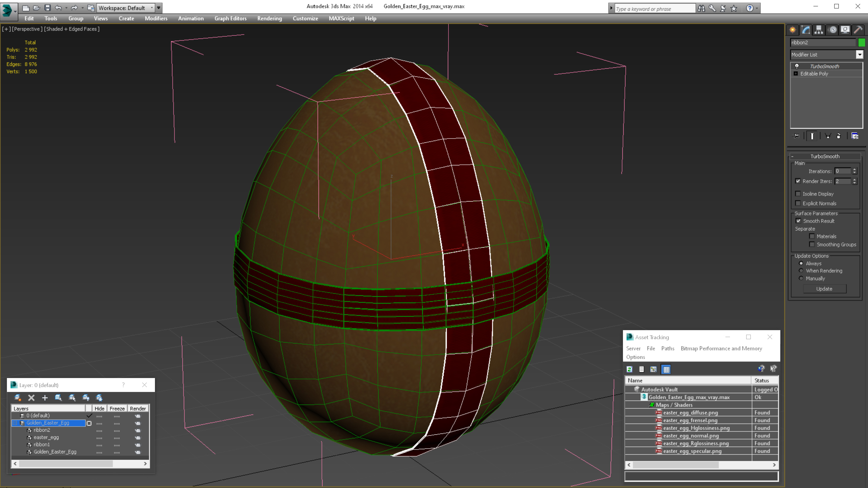The width and height of the screenshot is (868, 488).
Task: Enable Separate by Smoothing Groups checkbox
Action: point(812,244)
